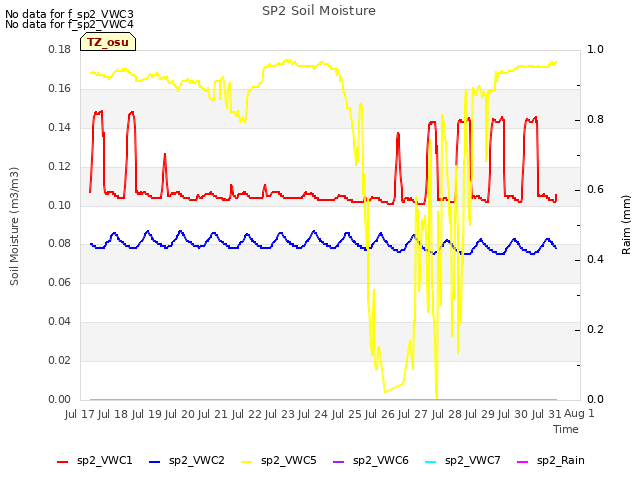The image size is (640, 480).
Task: Click the Jul 22 x-axis tick label
Action: coord(247,414)
